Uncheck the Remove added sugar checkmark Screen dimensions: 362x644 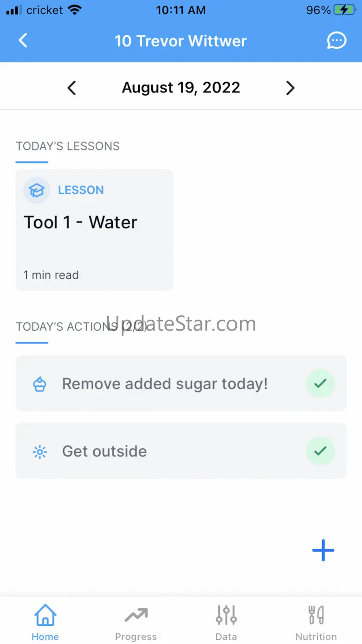pos(320,384)
